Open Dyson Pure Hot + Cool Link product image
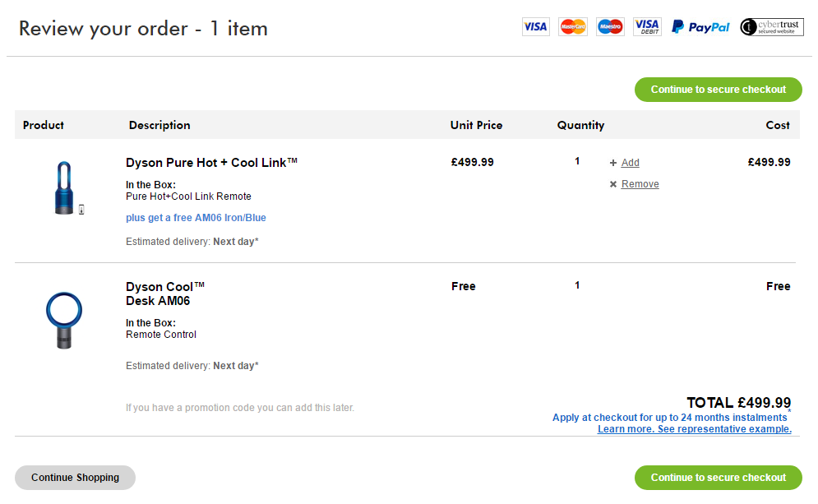 tap(67, 188)
